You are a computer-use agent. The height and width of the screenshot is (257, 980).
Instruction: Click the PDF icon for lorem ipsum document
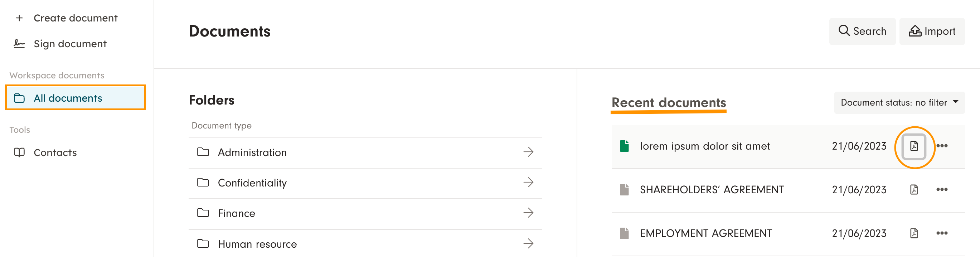click(x=914, y=146)
